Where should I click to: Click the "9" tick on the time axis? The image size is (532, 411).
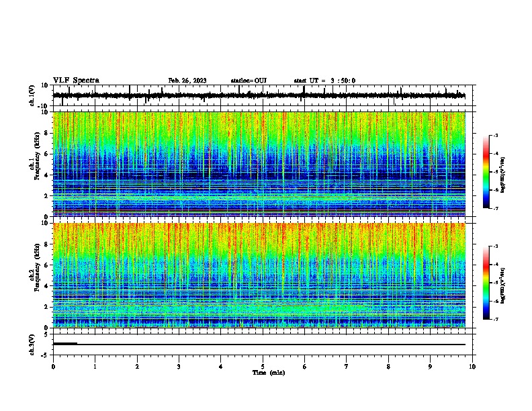click(x=430, y=367)
